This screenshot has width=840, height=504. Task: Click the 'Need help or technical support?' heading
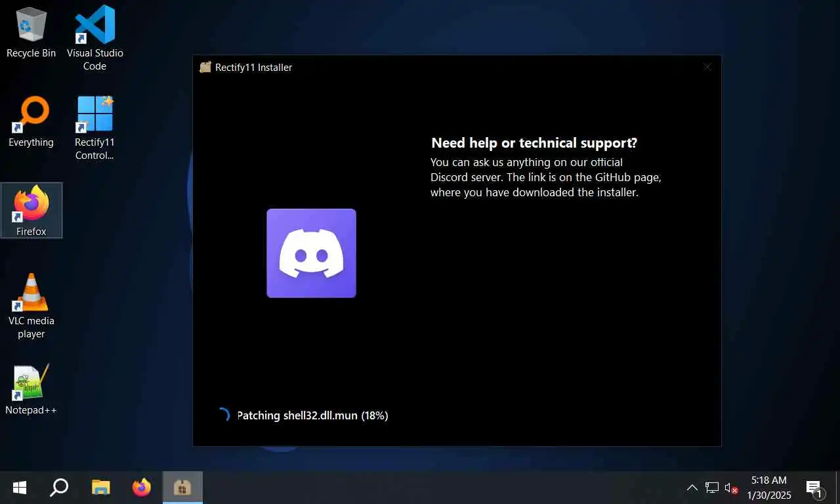click(534, 143)
